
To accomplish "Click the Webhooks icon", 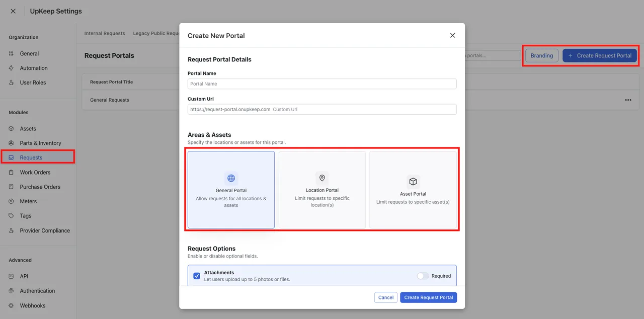I will pyautogui.click(x=12, y=305).
